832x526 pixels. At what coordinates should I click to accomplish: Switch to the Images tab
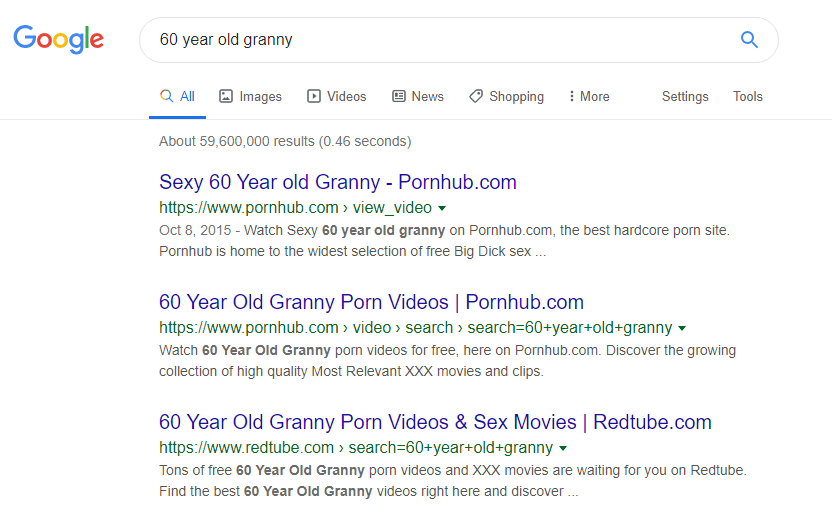tap(250, 97)
